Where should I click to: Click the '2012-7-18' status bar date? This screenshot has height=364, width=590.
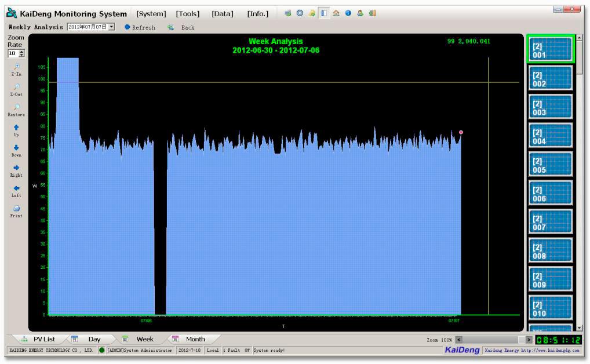pyautogui.click(x=190, y=351)
